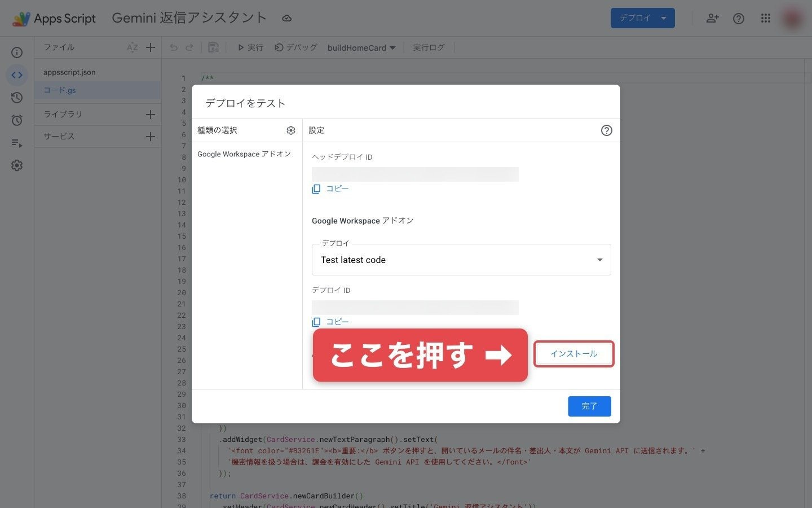Click the ヘッドデプロイ ID value field
The image size is (812, 508).
click(415, 174)
